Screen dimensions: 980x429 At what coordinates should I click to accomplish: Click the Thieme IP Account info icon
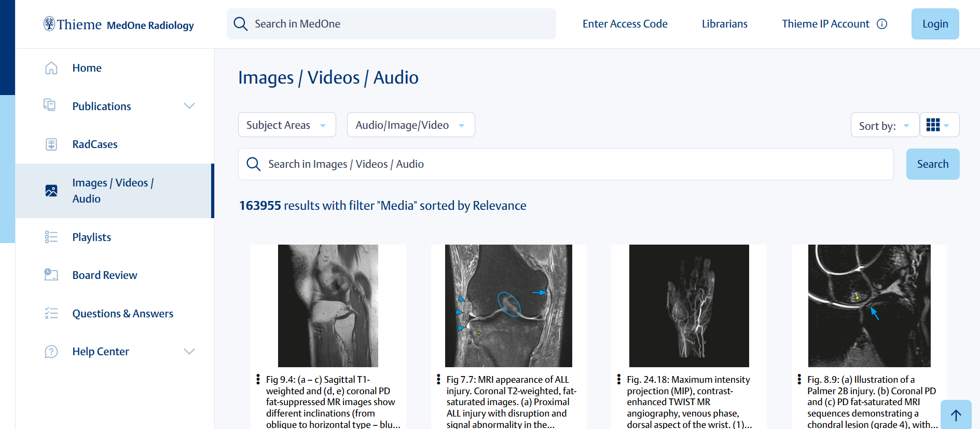pos(882,24)
